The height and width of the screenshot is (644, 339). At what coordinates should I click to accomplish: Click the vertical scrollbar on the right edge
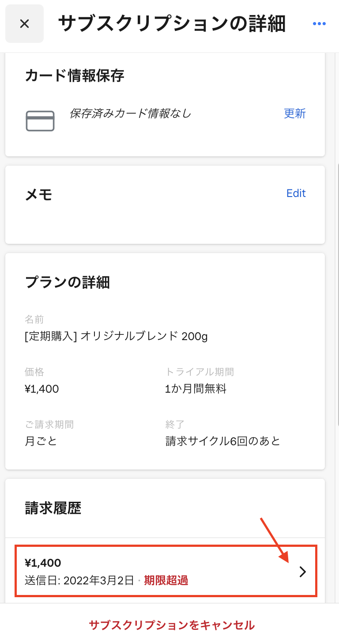point(338,292)
